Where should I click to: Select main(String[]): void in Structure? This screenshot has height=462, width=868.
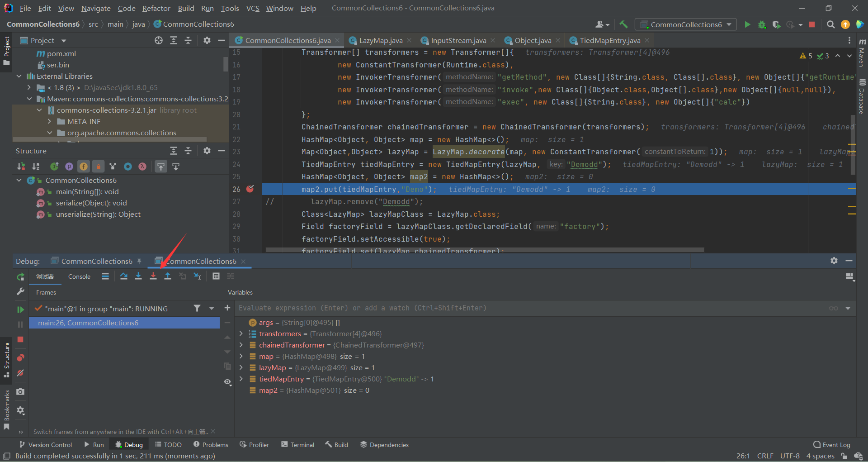(87, 191)
